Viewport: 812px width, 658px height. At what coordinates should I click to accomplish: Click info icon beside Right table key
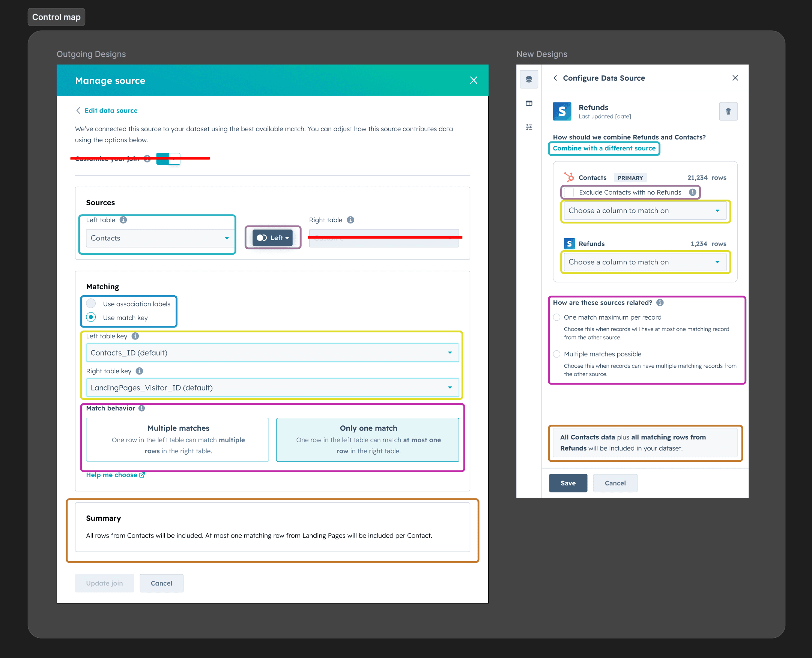point(139,371)
